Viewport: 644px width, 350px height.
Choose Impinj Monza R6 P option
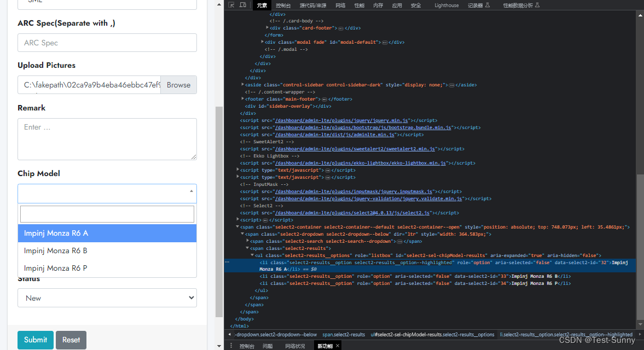[x=107, y=269]
